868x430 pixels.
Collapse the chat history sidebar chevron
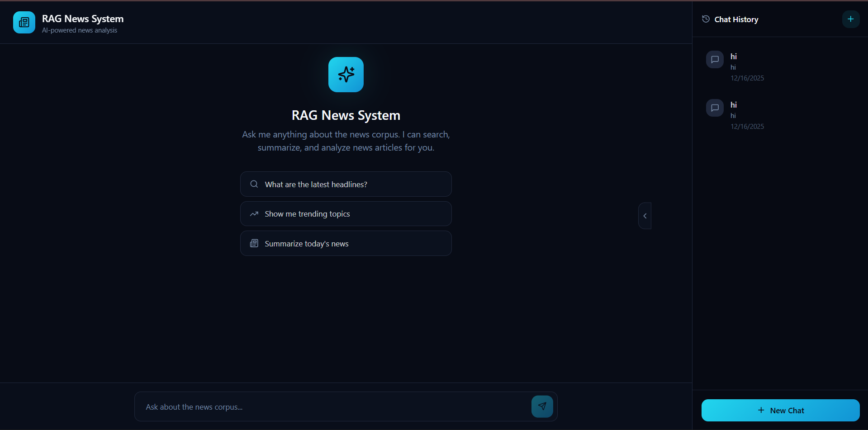(645, 216)
